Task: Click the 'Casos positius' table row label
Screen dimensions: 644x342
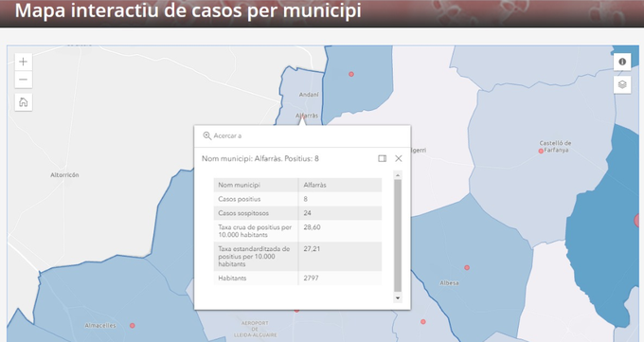Action: click(x=240, y=199)
